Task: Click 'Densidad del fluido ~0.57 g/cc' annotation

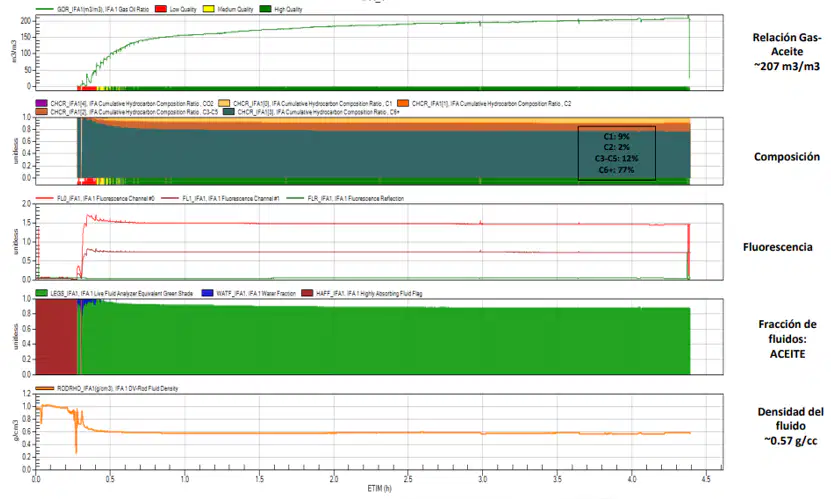Action: (791, 426)
